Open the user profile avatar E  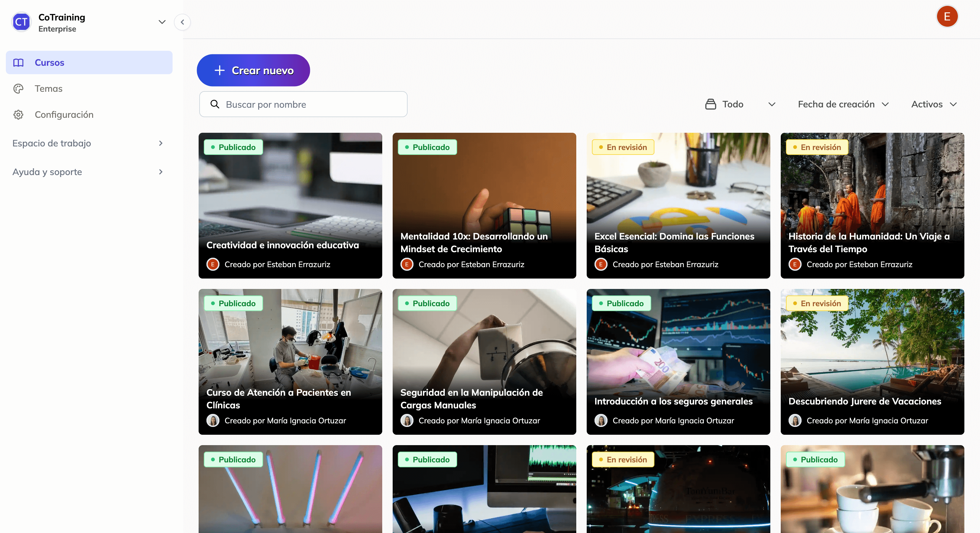pos(947,17)
